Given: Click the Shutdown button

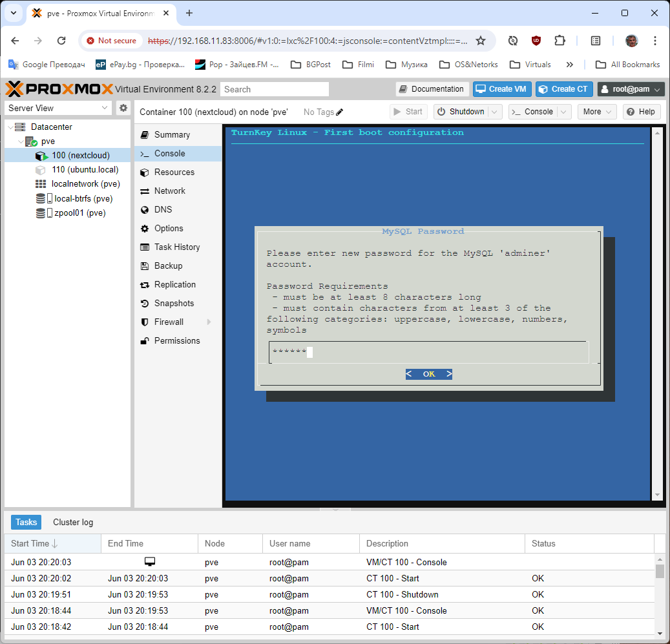Looking at the screenshot, I should click(x=461, y=112).
